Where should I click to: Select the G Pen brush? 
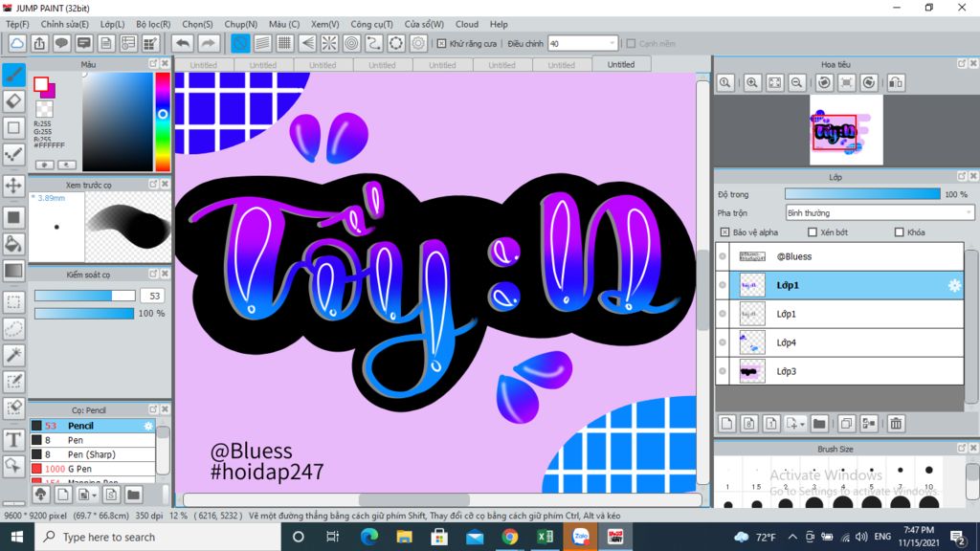click(x=92, y=469)
